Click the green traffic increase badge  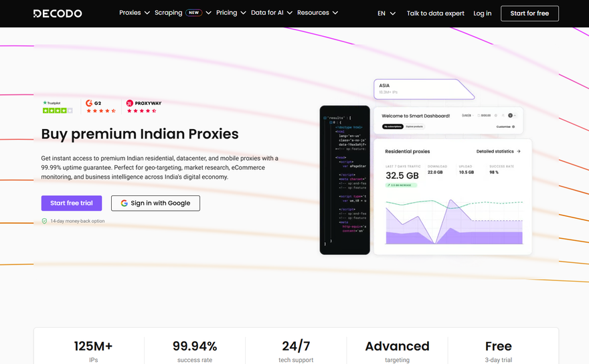coord(401,185)
